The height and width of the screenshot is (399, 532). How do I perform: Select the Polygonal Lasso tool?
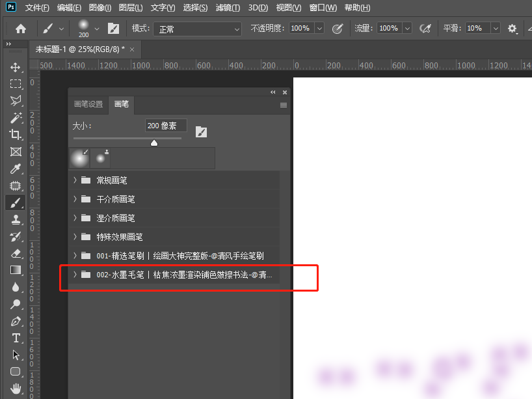[15, 100]
